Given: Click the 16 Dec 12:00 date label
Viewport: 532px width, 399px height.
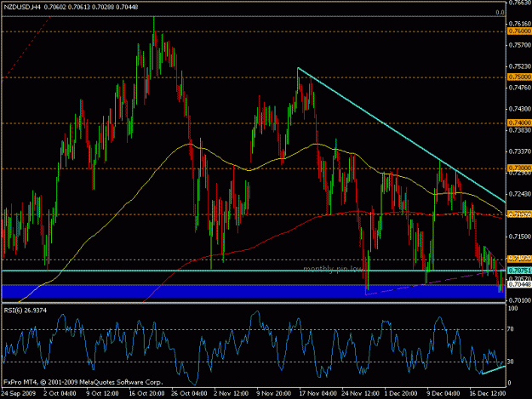Looking at the screenshot, I should coord(488,393).
